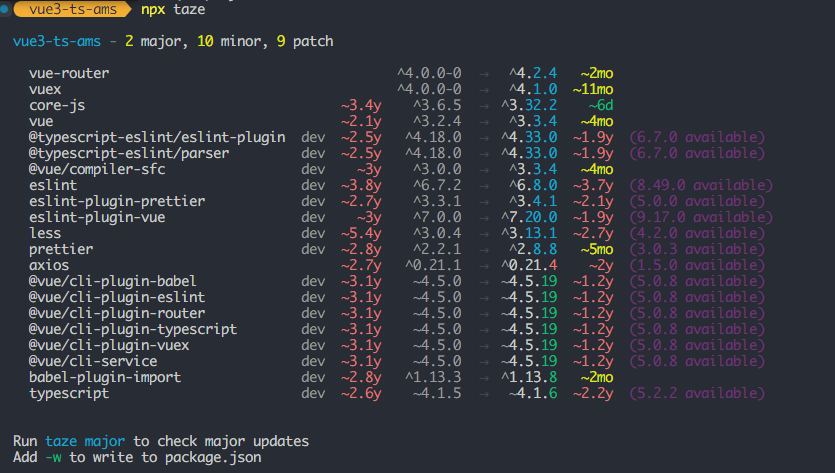Click the 'vue-router' package name

coord(69,73)
